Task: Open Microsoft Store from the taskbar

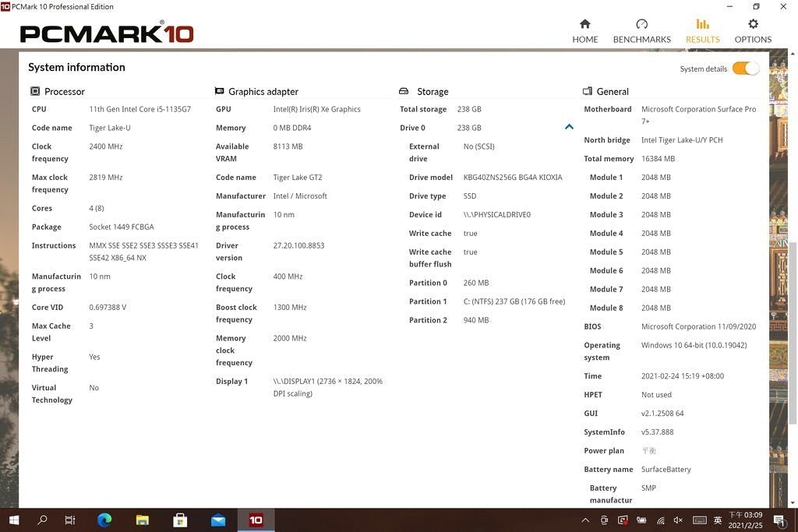Action: tap(180, 520)
